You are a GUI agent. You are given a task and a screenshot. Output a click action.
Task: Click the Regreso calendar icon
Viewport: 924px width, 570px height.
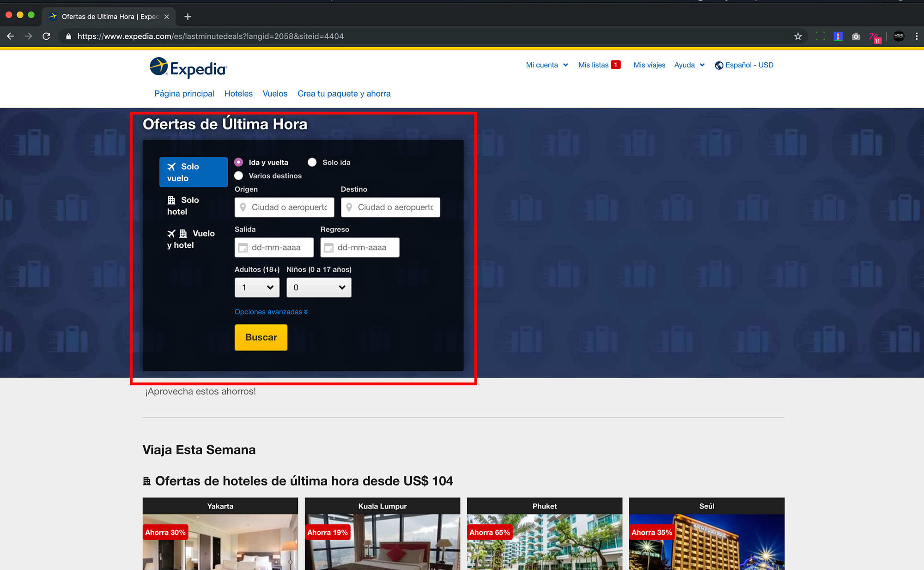point(329,248)
